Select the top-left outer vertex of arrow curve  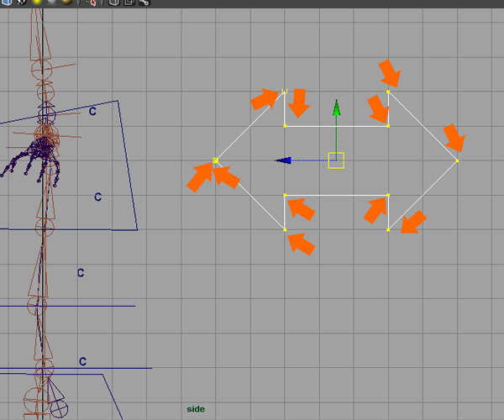coord(285,92)
